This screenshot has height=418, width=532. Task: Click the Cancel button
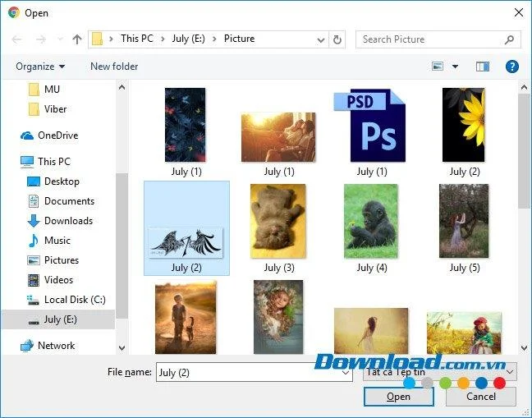coord(481,397)
